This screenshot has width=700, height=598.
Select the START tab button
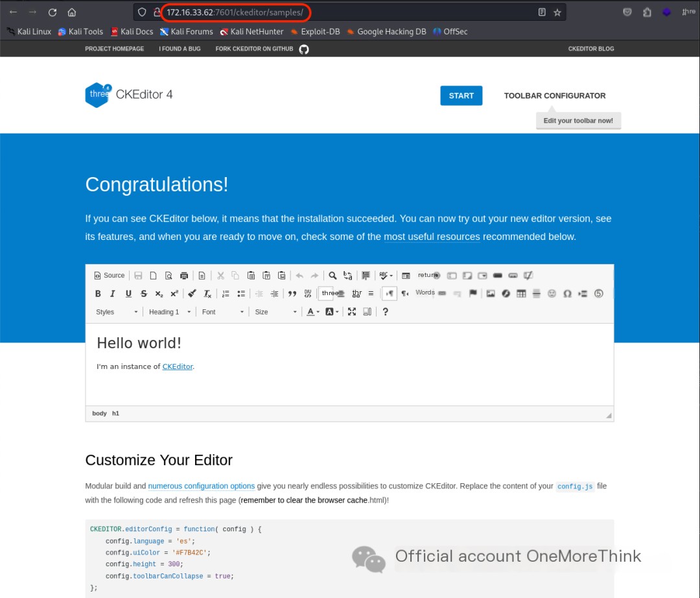(x=461, y=95)
